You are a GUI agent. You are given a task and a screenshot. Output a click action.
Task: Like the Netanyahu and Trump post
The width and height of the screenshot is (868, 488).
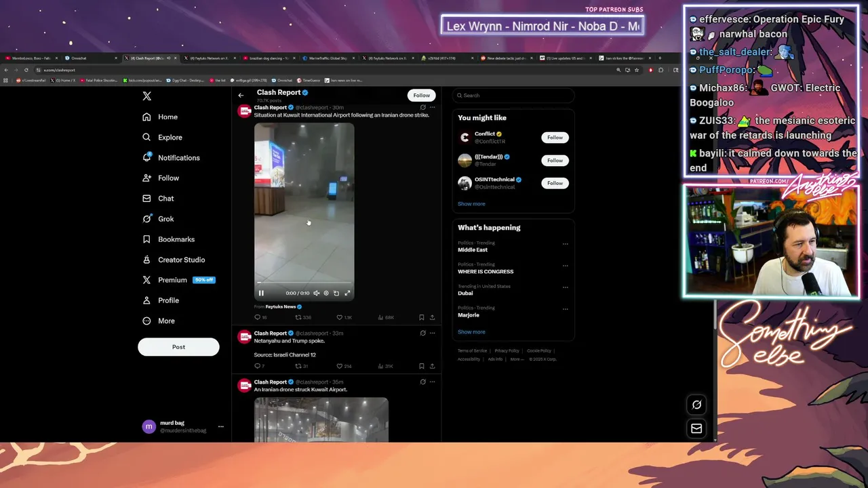(344, 366)
